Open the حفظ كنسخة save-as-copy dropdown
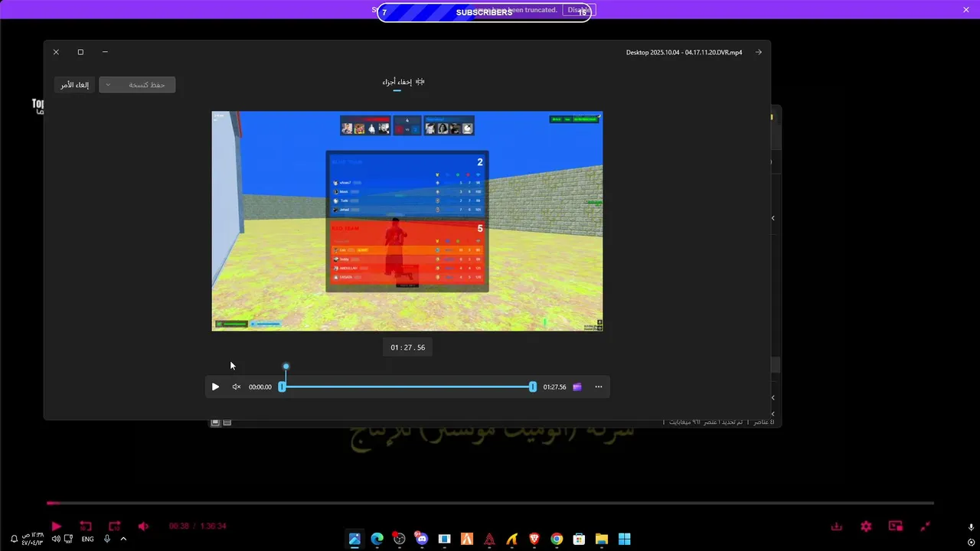 (137, 85)
